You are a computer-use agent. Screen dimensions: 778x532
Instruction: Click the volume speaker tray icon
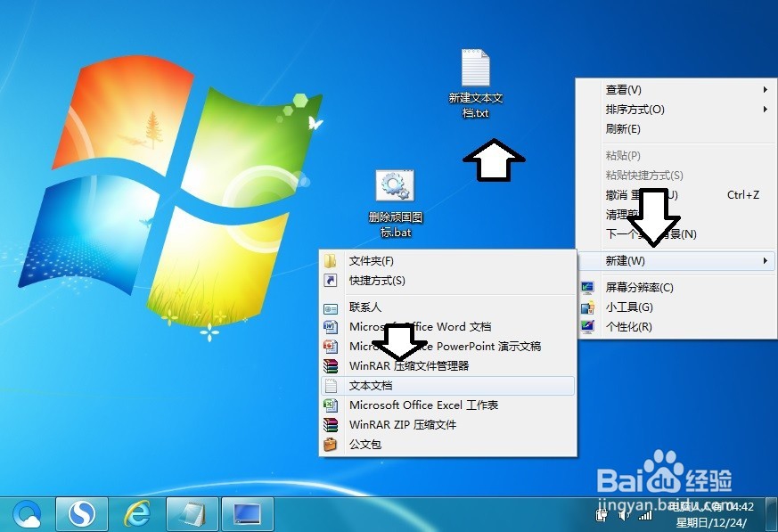click(x=624, y=516)
